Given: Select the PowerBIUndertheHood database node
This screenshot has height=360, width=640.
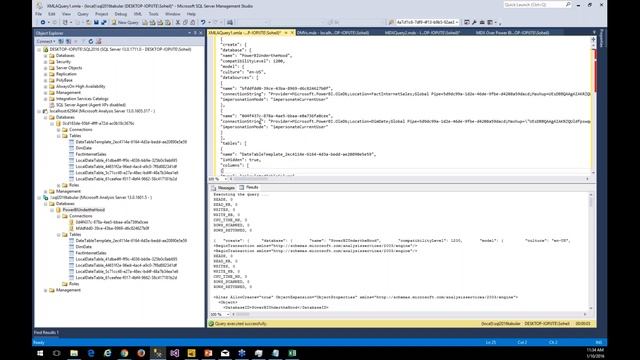Looking at the screenshot, I should pos(84,210).
